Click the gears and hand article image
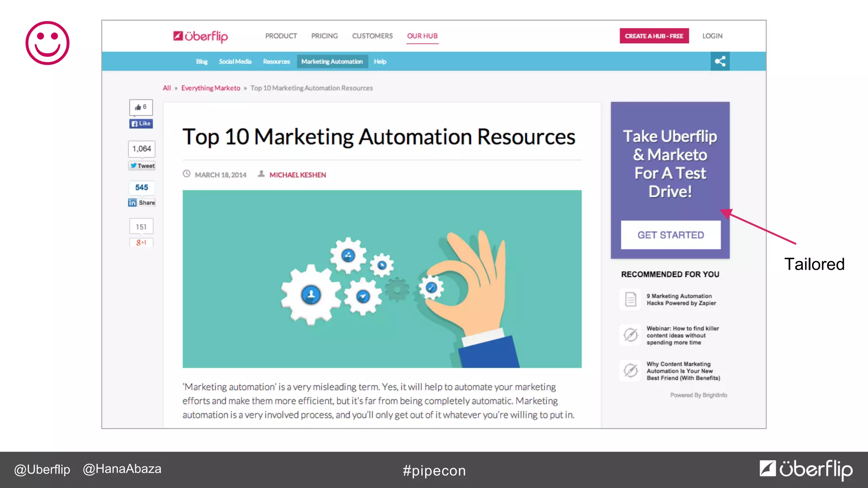Screen dimensions: 868x488 click(382, 279)
